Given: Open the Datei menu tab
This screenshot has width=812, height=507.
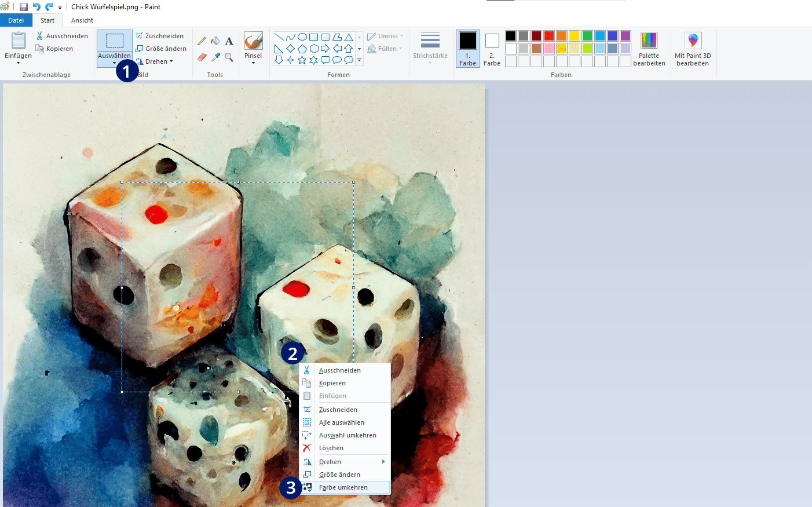Looking at the screenshot, I should tap(16, 20).
